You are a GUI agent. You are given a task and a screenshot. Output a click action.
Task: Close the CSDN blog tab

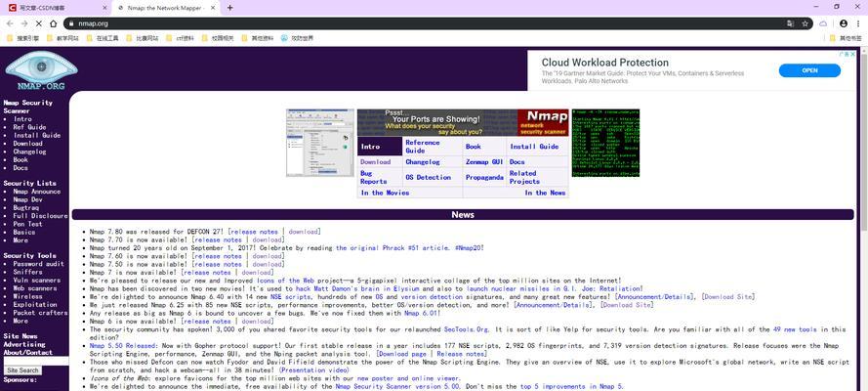pos(105,8)
